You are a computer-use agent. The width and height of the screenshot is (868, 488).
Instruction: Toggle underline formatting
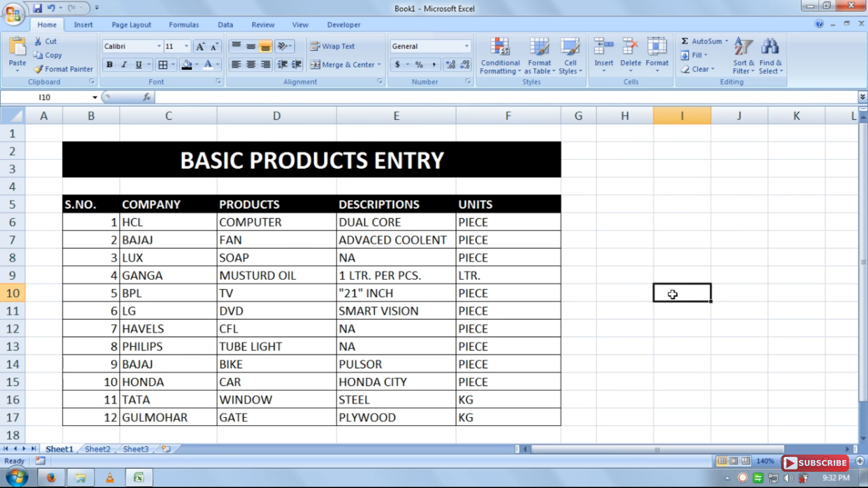point(138,65)
